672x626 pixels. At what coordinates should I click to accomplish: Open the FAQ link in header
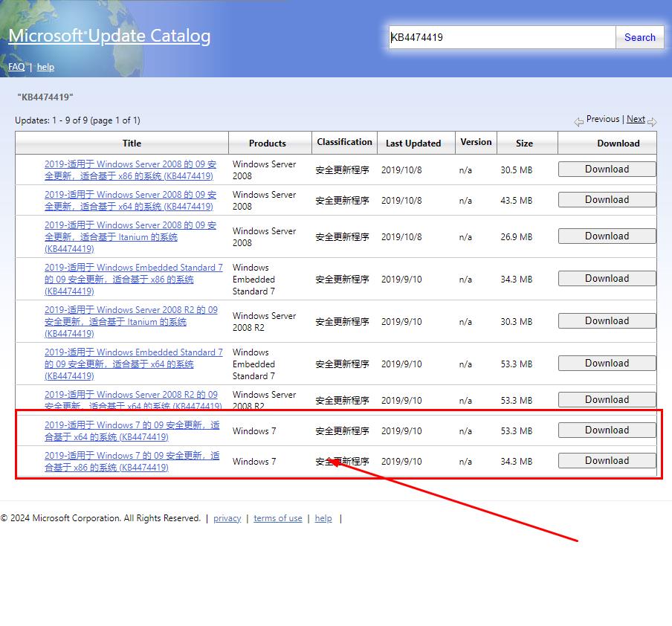point(16,67)
